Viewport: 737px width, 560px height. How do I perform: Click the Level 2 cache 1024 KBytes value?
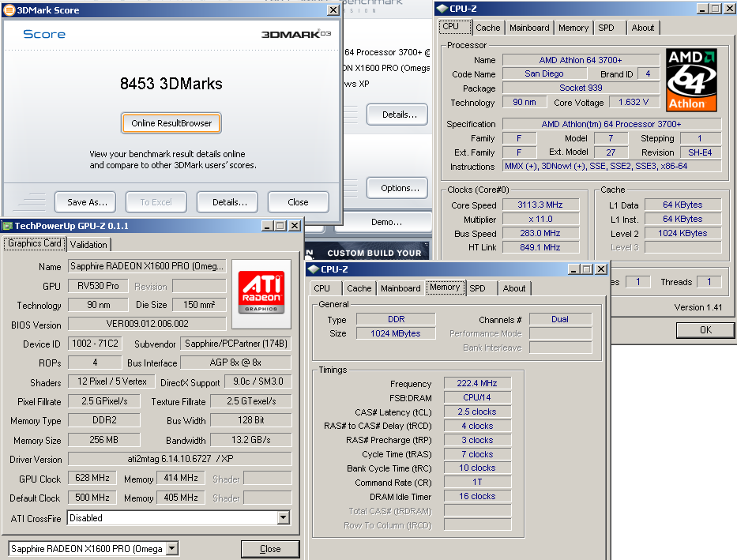[682, 233]
